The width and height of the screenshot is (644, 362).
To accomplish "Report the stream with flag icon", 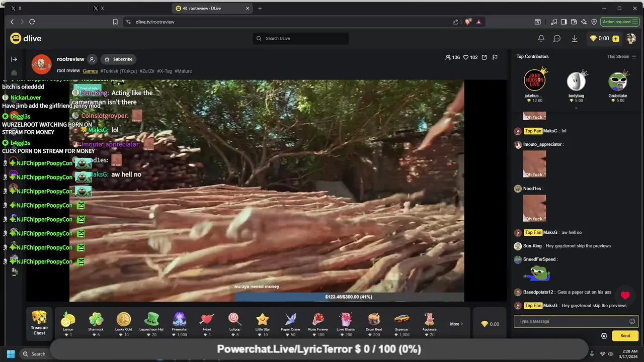I will click(x=495, y=57).
